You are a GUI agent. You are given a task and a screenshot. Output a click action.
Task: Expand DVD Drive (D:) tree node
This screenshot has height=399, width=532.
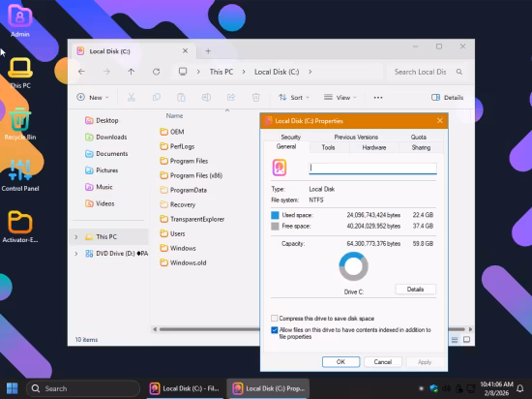tap(76, 254)
